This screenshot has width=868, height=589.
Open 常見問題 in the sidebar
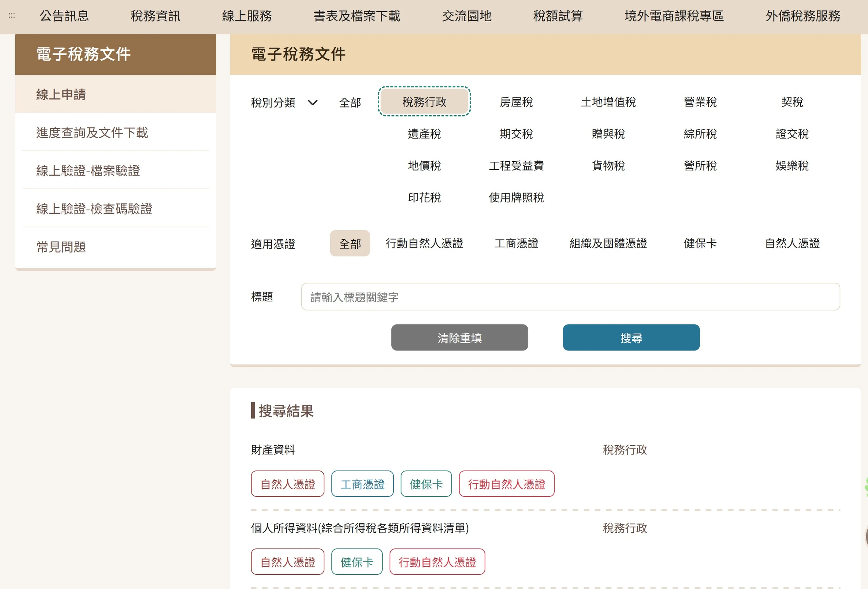(61, 247)
